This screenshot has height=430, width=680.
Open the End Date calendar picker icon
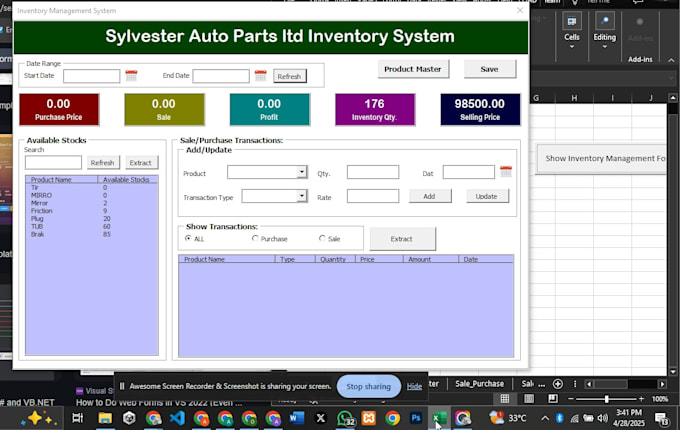(261, 75)
